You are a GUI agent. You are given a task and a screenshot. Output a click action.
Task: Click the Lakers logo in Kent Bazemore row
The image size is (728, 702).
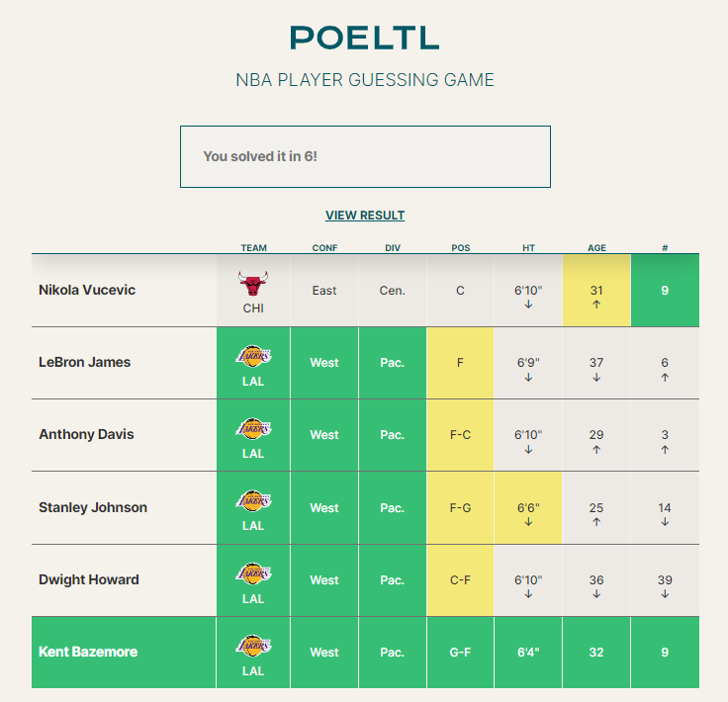[253, 646]
